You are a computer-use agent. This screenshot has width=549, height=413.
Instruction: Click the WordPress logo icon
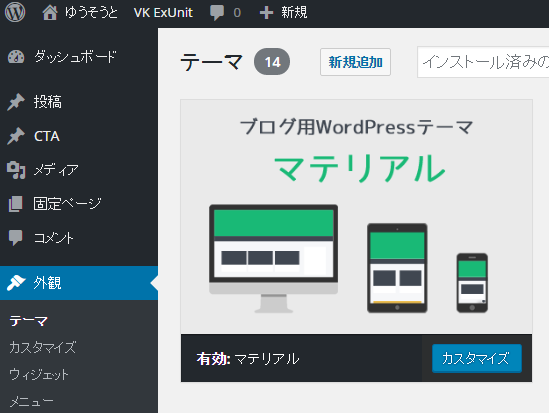15,12
